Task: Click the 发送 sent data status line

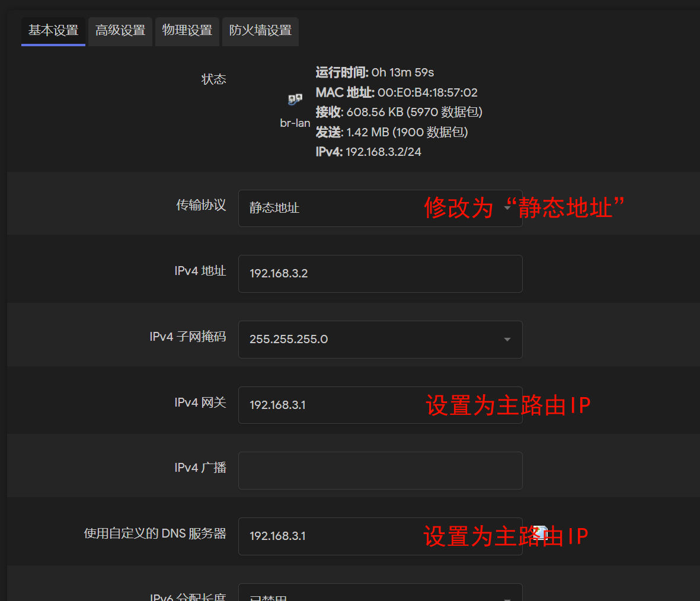Action: click(391, 132)
